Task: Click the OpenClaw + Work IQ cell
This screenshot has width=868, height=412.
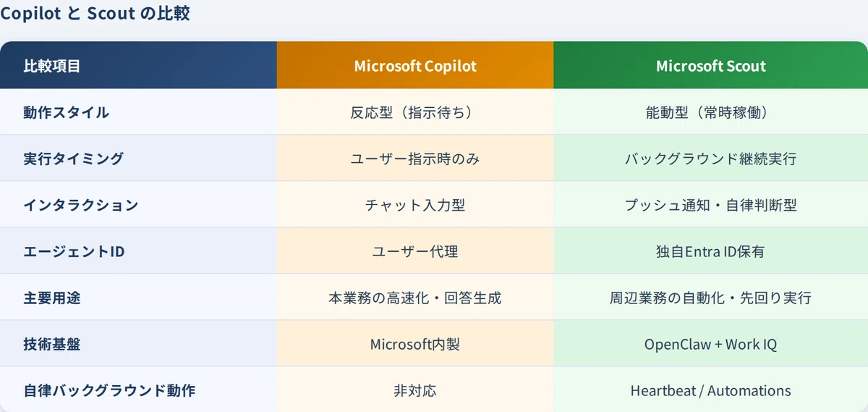Action: [x=711, y=344]
